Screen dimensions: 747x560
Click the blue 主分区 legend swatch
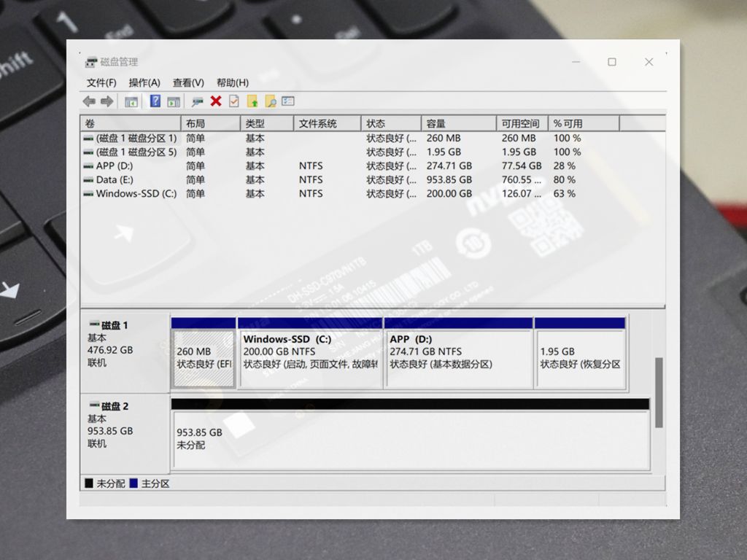tap(133, 483)
